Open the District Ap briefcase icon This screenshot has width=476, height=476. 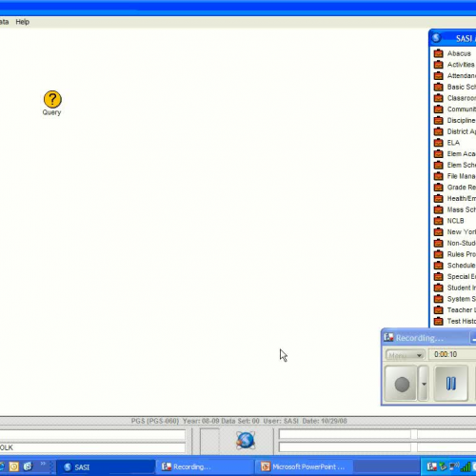point(438,131)
